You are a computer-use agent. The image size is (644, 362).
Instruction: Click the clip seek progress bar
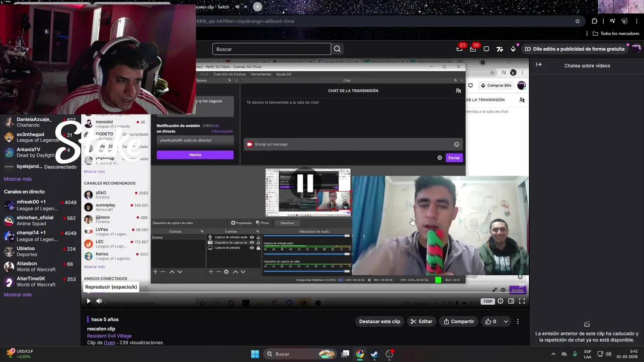[307, 293]
